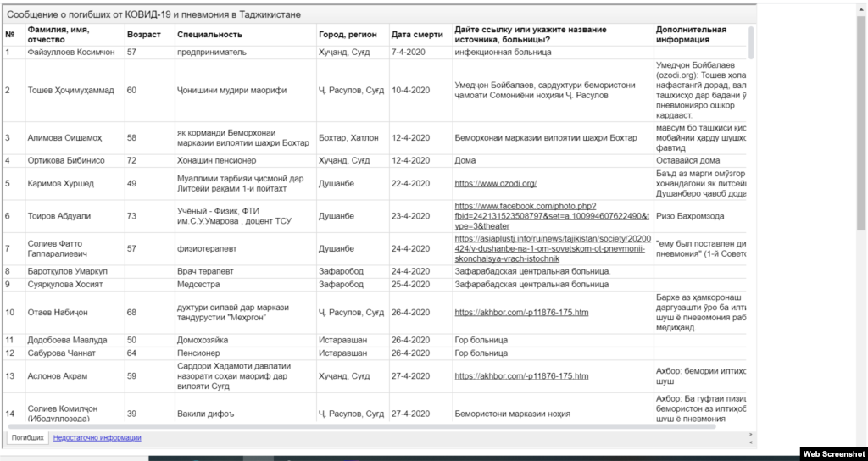This screenshot has height=461, width=868.
Task: Open the ozodi.org link
Action: [x=495, y=183]
